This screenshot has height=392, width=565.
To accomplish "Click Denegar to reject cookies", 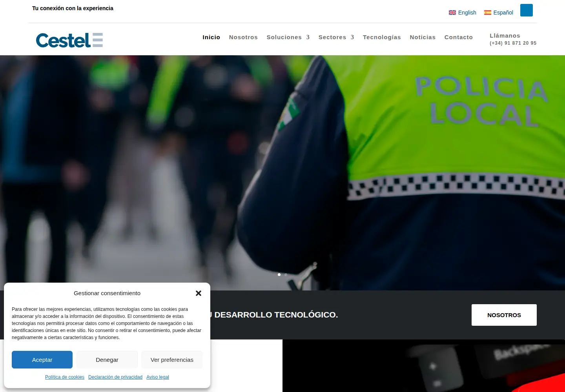I will click(107, 360).
